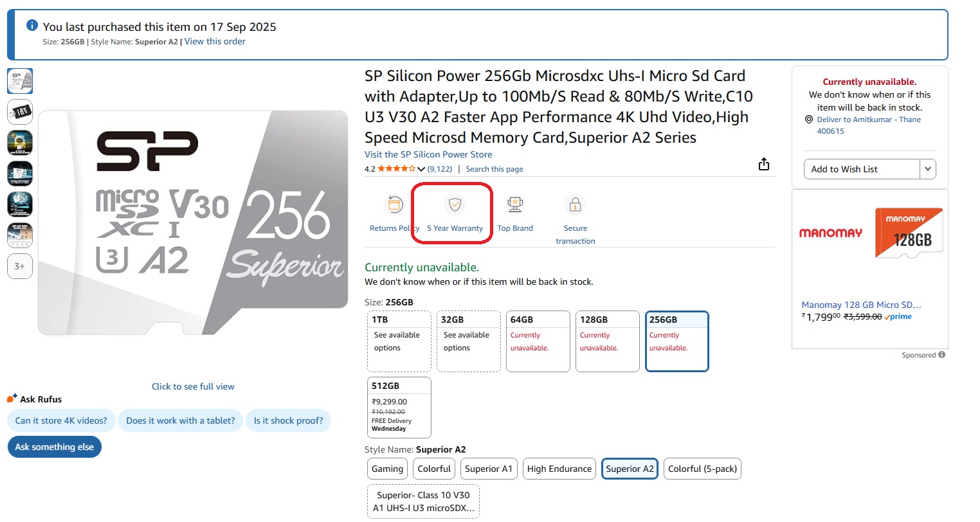Image resolution: width=980 pixels, height=522 pixels.
Task: Click the Ask something else button
Action: coord(55,447)
